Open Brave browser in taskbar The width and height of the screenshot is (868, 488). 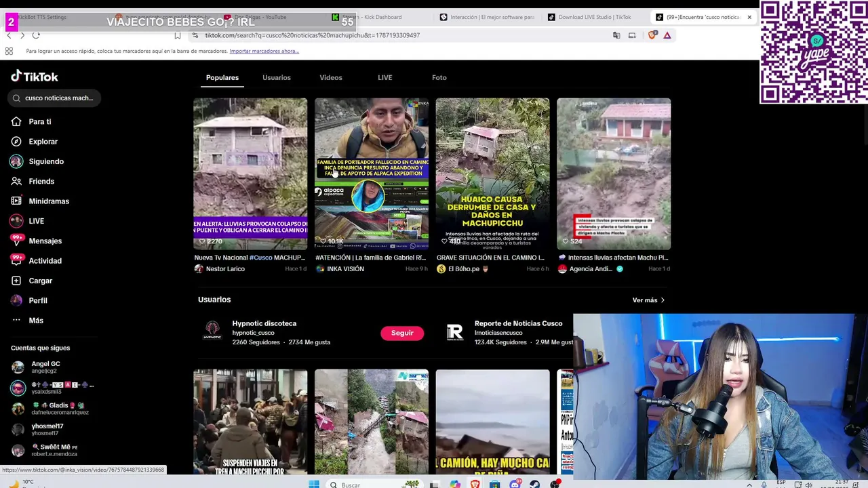tap(475, 484)
